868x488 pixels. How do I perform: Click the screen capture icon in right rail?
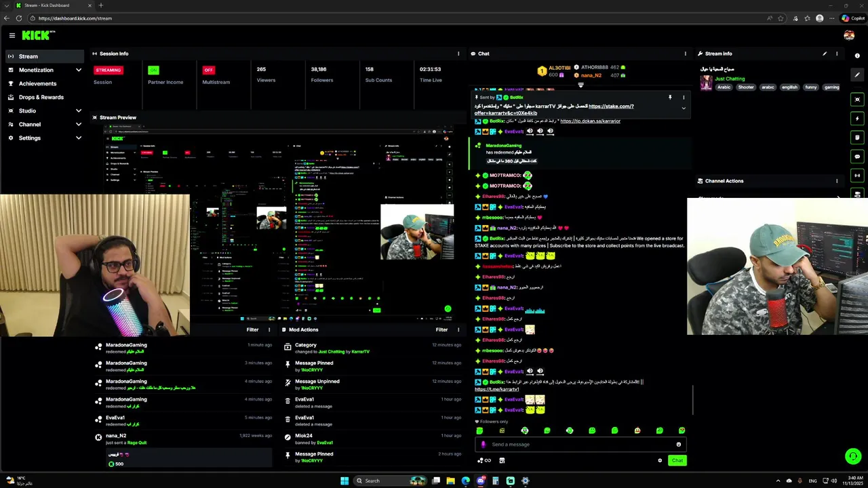[x=857, y=100]
